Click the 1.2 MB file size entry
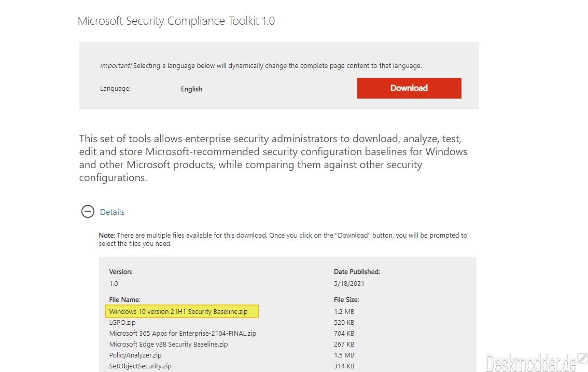The image size is (588, 372). point(344,312)
